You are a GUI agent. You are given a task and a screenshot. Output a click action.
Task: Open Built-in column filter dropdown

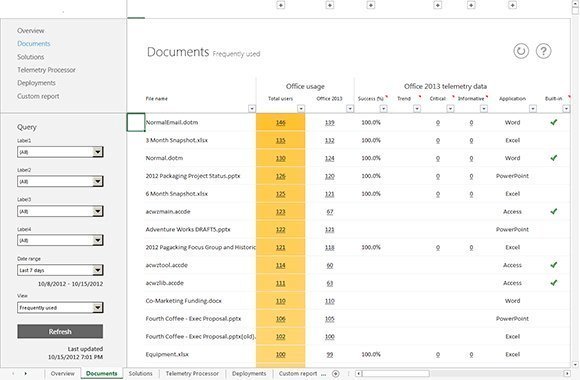pyautogui.click(x=566, y=108)
